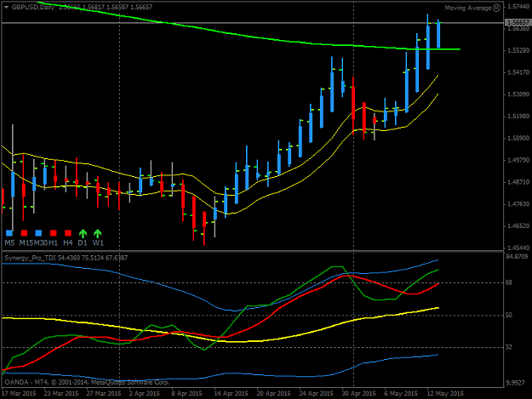Click the D1 timeframe label
532x399 pixels.
[83, 242]
